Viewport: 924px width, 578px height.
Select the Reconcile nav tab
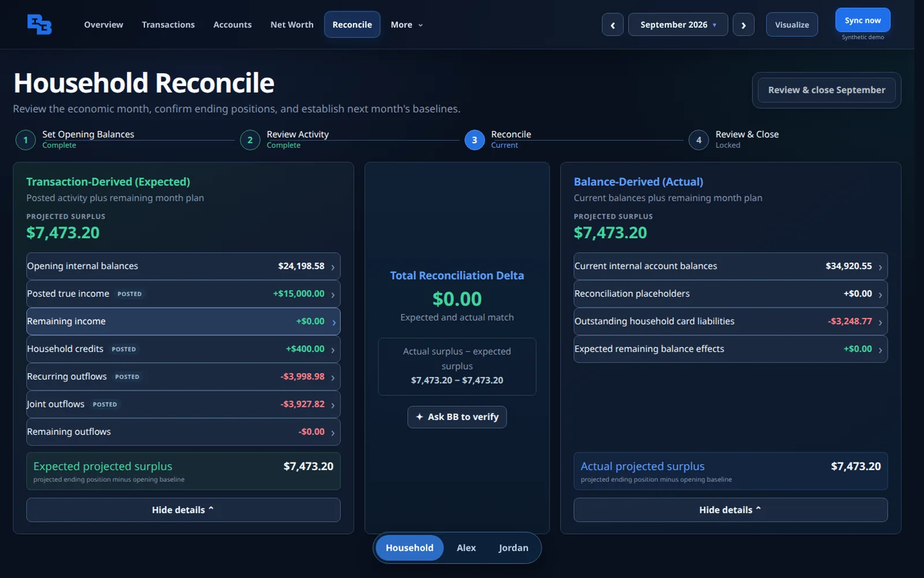[352, 25]
